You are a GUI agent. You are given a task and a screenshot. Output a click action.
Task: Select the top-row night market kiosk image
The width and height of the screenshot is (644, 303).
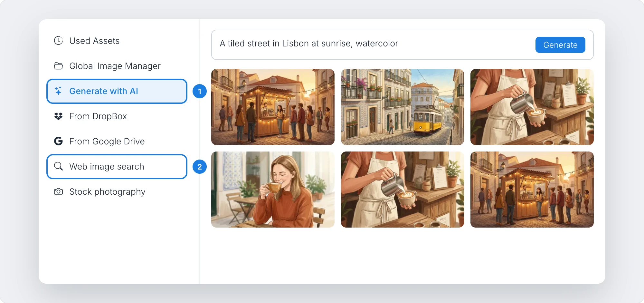click(x=273, y=107)
